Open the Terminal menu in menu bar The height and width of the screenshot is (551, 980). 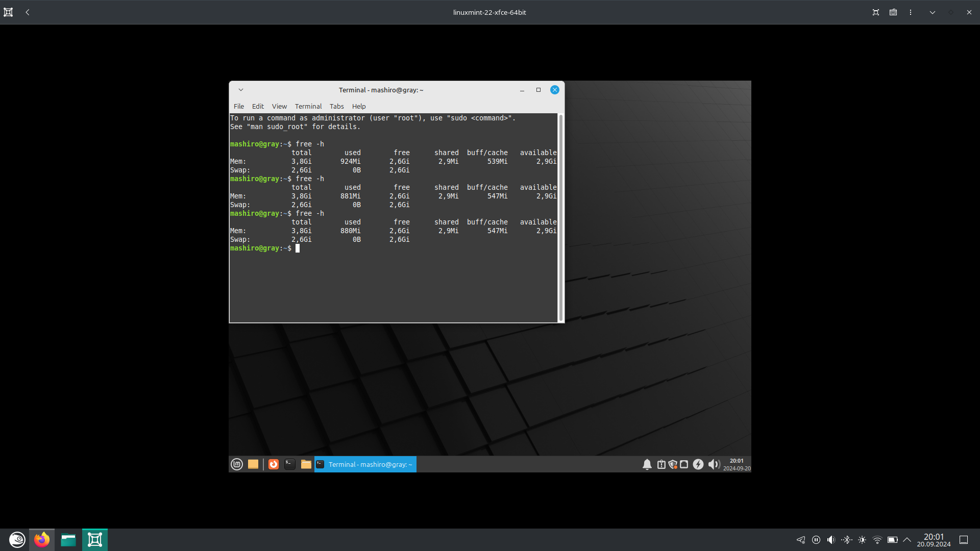tap(308, 106)
